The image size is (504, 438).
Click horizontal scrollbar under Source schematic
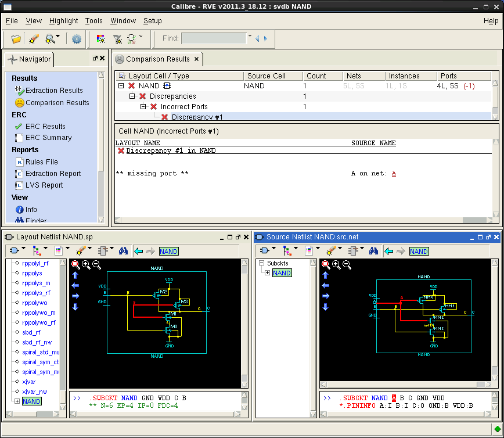(x=405, y=385)
